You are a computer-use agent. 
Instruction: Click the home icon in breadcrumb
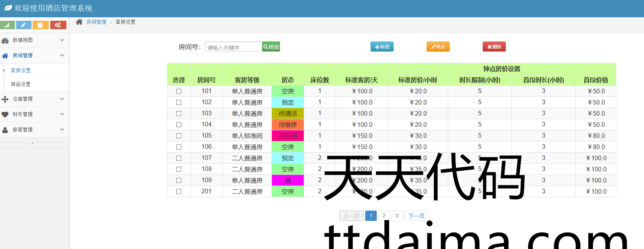[x=79, y=22]
